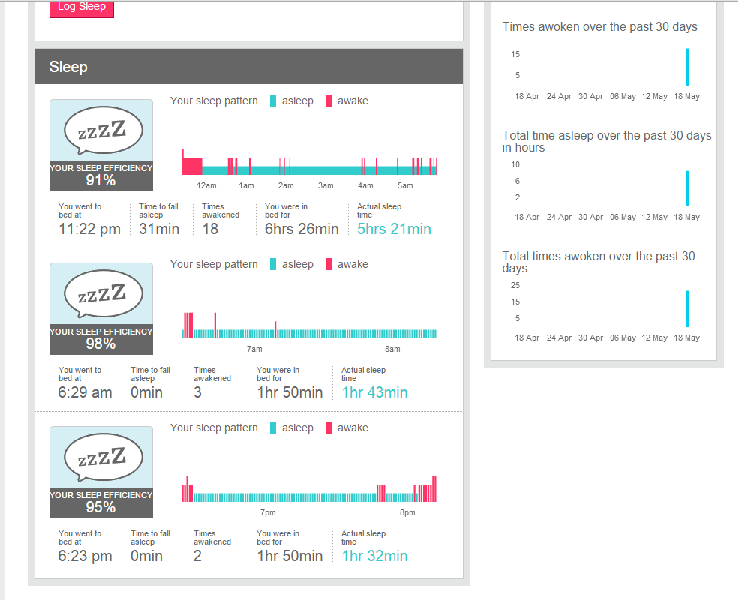
Task: Click the Log Sleep button
Action: pos(82,8)
